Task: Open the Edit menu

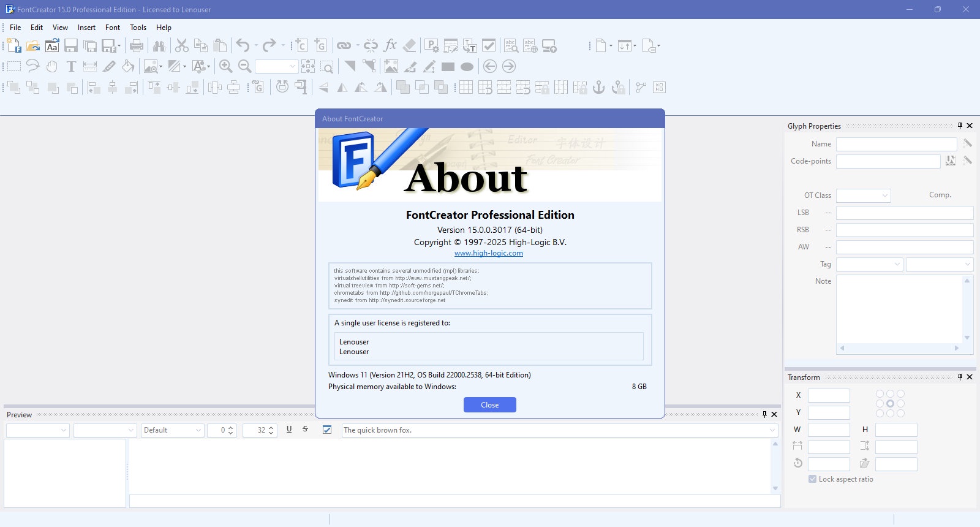Action: coord(37,28)
